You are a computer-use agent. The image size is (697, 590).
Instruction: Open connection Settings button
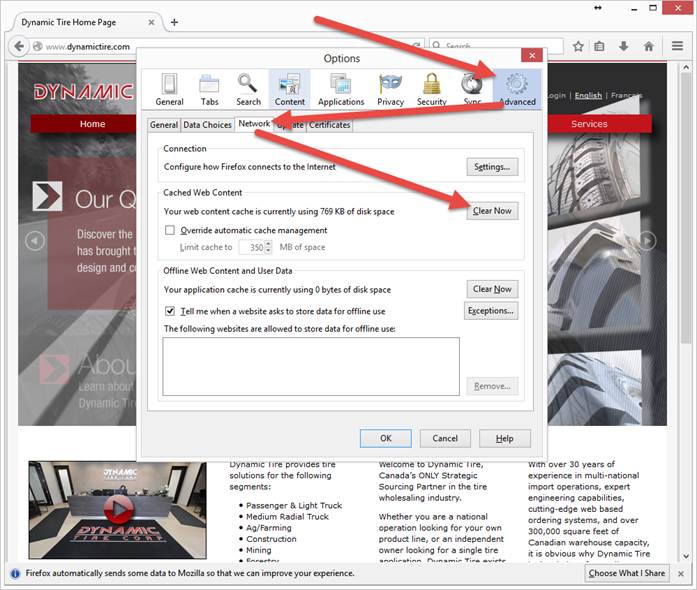click(492, 167)
